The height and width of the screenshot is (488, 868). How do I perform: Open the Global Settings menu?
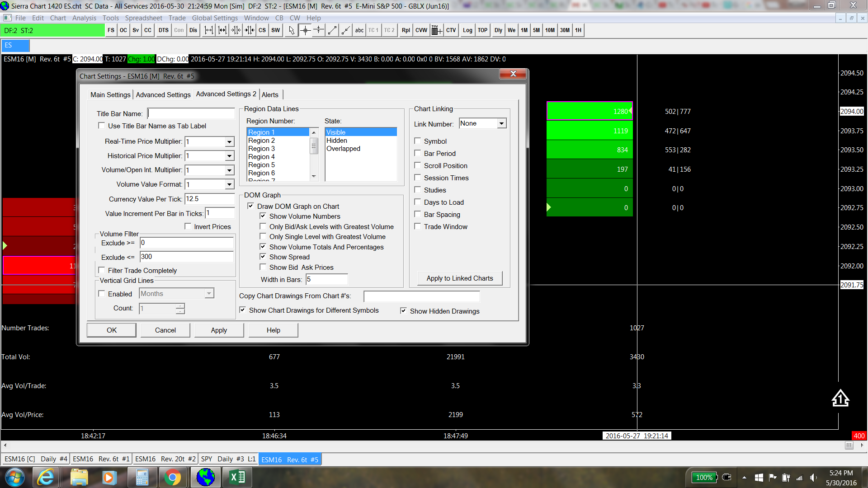(215, 18)
